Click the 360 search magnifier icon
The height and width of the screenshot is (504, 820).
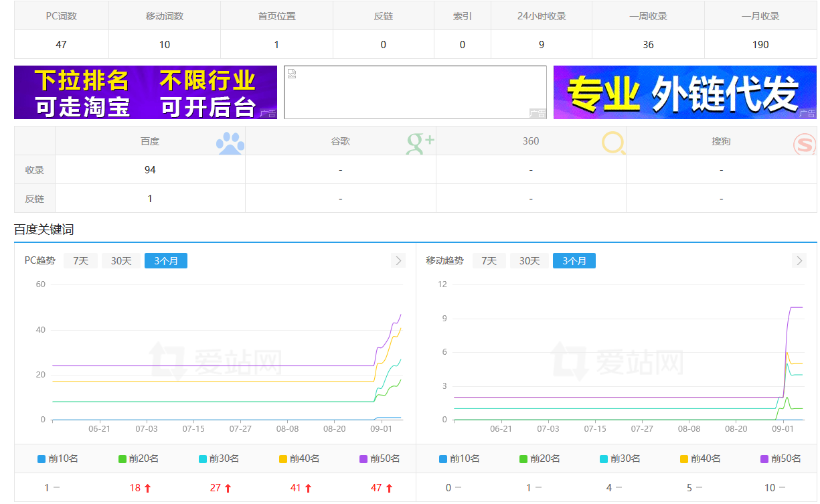coord(612,143)
